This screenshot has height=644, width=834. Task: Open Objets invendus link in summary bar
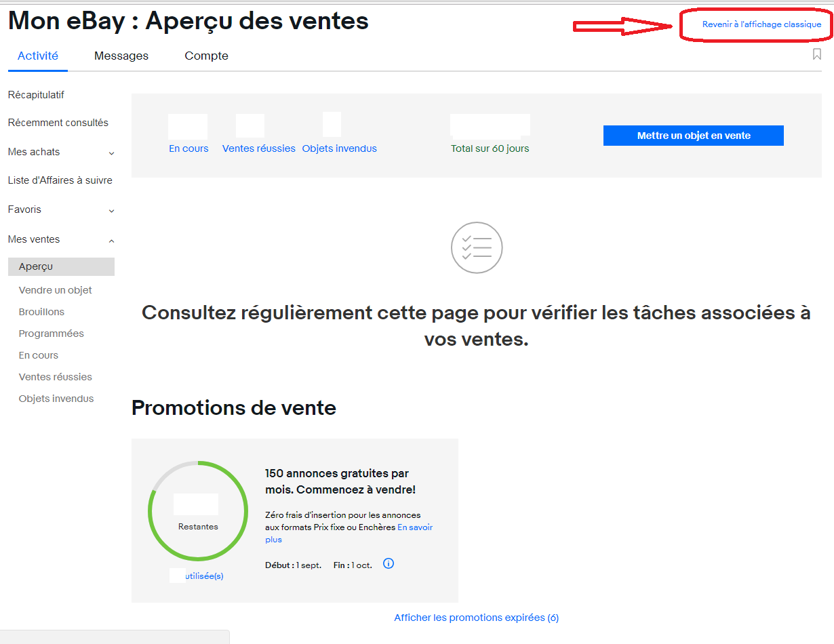click(x=339, y=148)
